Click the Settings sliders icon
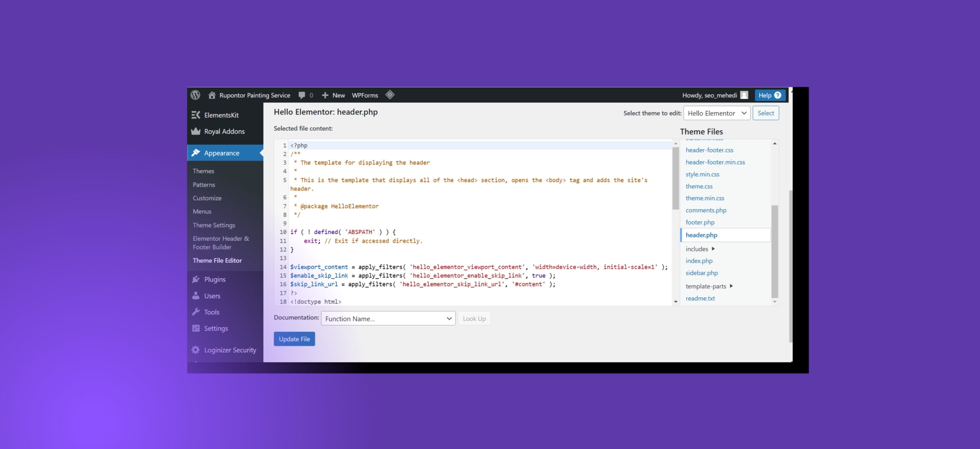The width and height of the screenshot is (980, 449). point(196,328)
